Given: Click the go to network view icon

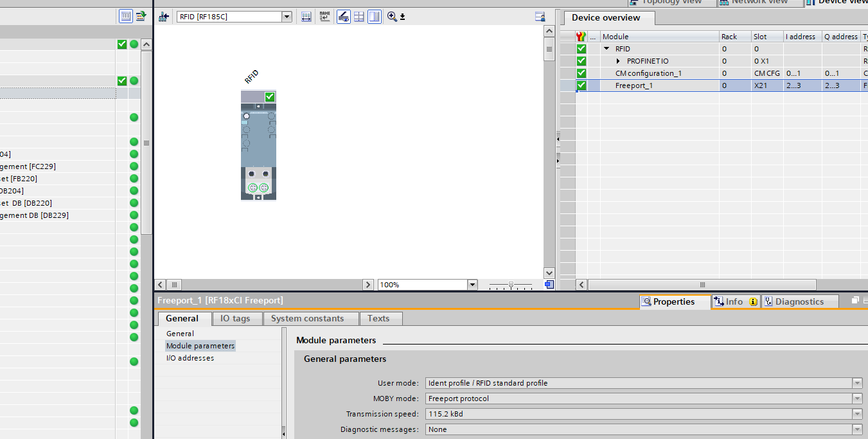Looking at the screenshot, I should (164, 17).
